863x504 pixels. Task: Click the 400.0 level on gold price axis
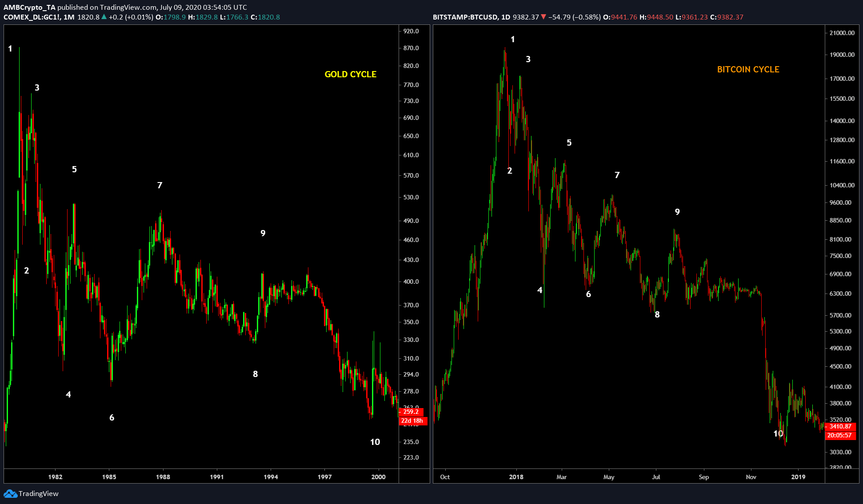pos(411,282)
